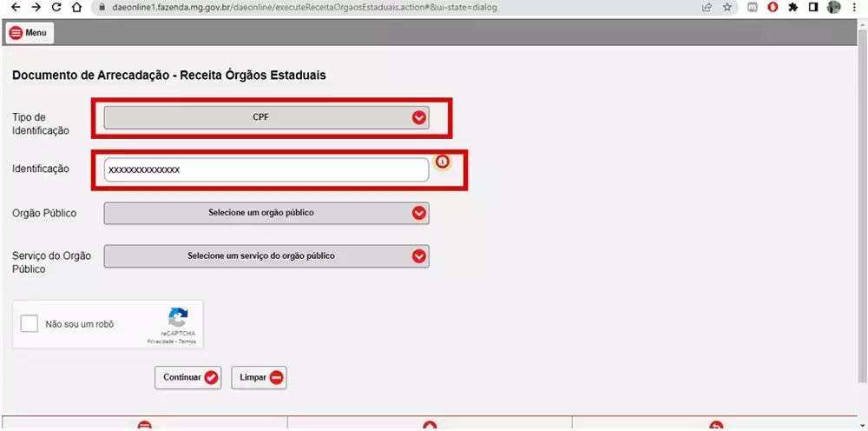
Task: Open the 'Selecione um orgão público' dropdown
Action: pyautogui.click(x=266, y=213)
